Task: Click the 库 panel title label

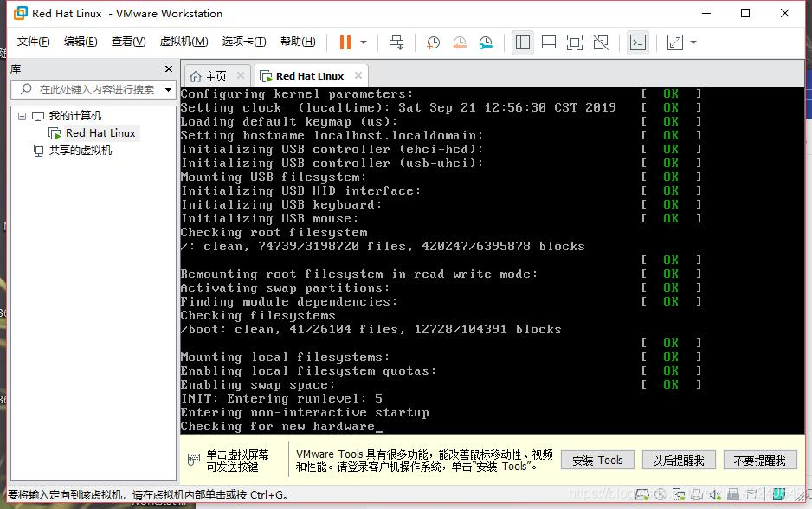Action: (x=16, y=69)
